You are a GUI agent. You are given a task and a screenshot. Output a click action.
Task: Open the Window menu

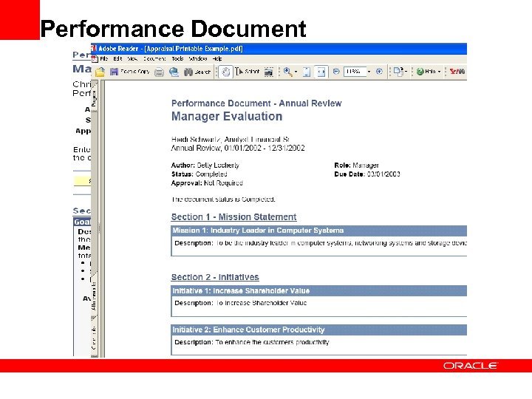pos(198,58)
